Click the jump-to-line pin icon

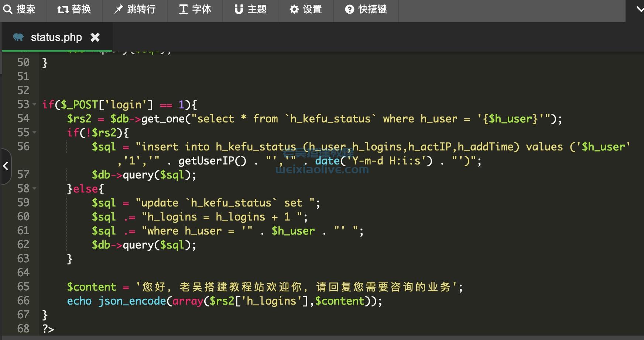tap(118, 9)
